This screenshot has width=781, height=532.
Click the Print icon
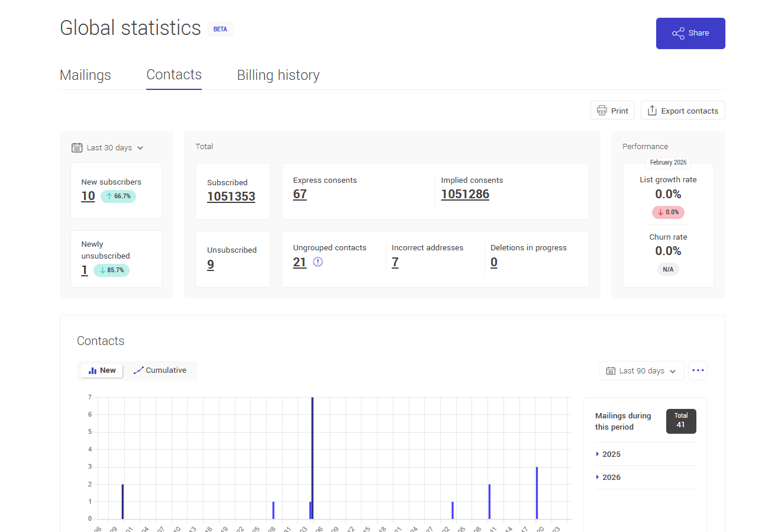[x=602, y=110]
